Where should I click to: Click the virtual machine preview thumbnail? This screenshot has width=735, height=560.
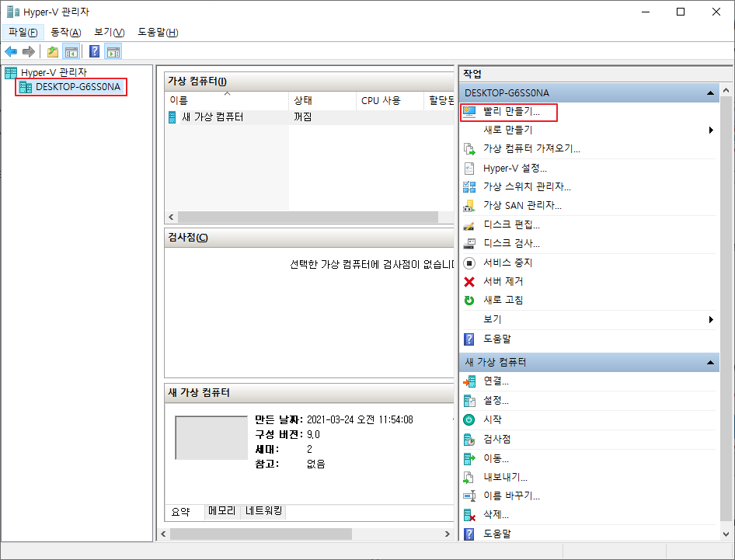pos(211,438)
